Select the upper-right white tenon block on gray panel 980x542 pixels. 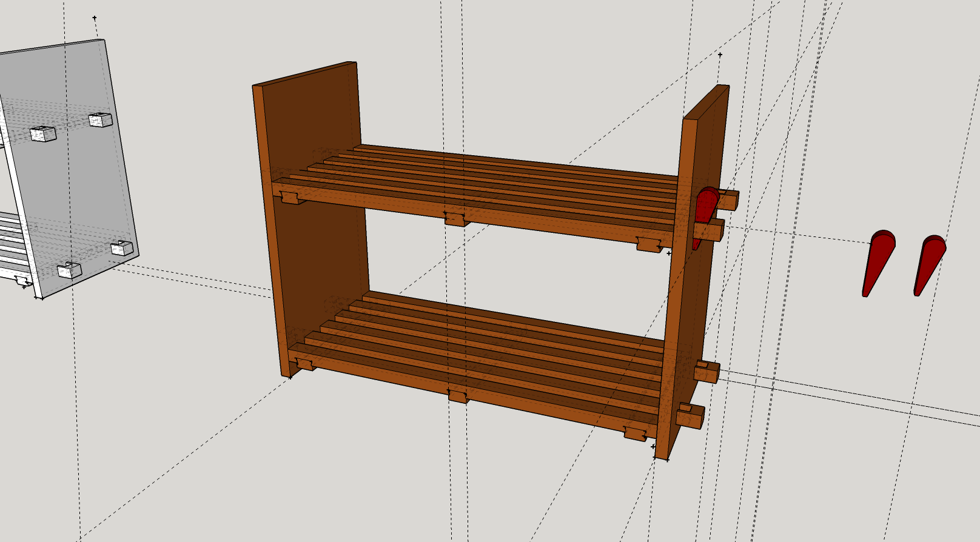pyautogui.click(x=101, y=119)
